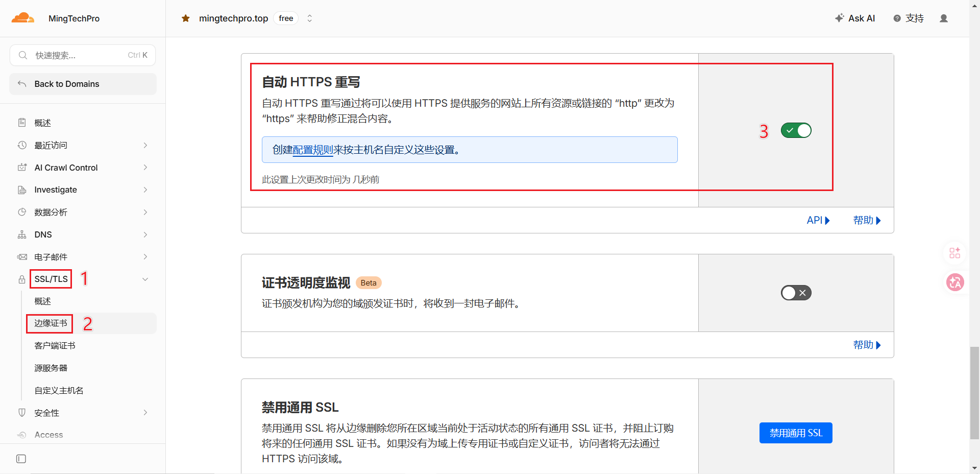980x474 pixels.
Task: Open the 源服务器 submenu item
Action: pos(51,368)
